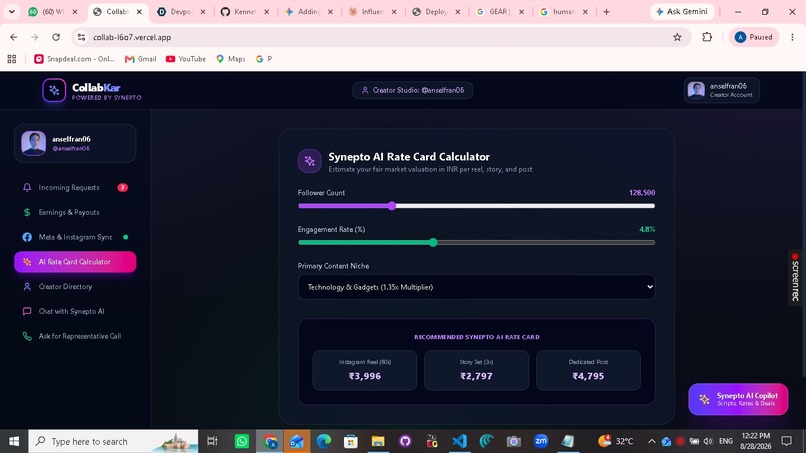Select AI Rate Card Calculator menu item

pyautogui.click(x=75, y=262)
